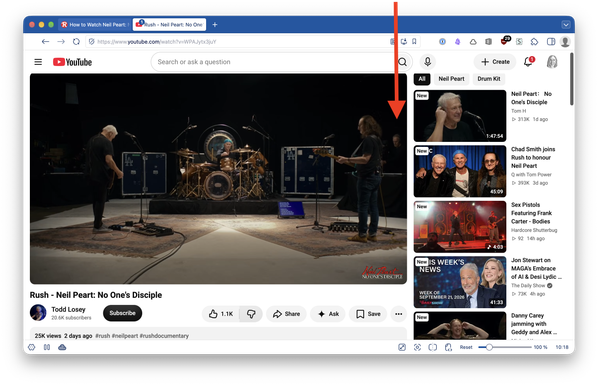Viewport: 598px width, 385px height.
Task: Toggle the browser side panel icon
Action: [x=551, y=42]
